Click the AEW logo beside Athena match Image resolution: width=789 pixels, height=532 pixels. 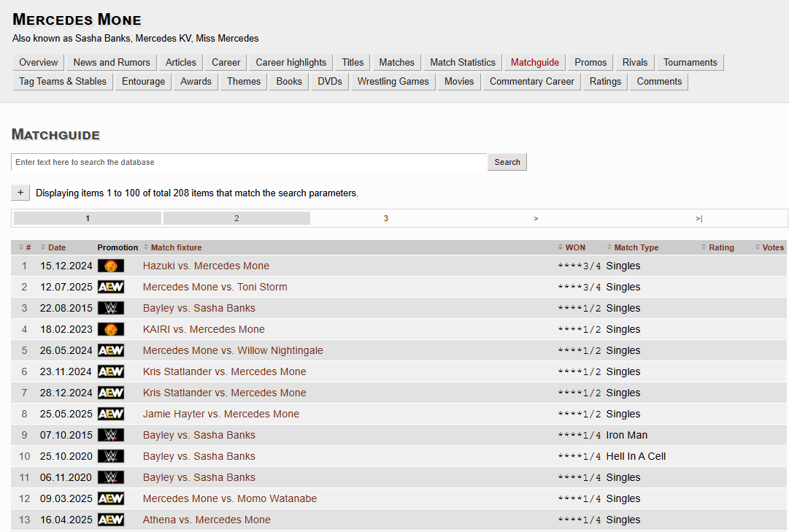111,520
